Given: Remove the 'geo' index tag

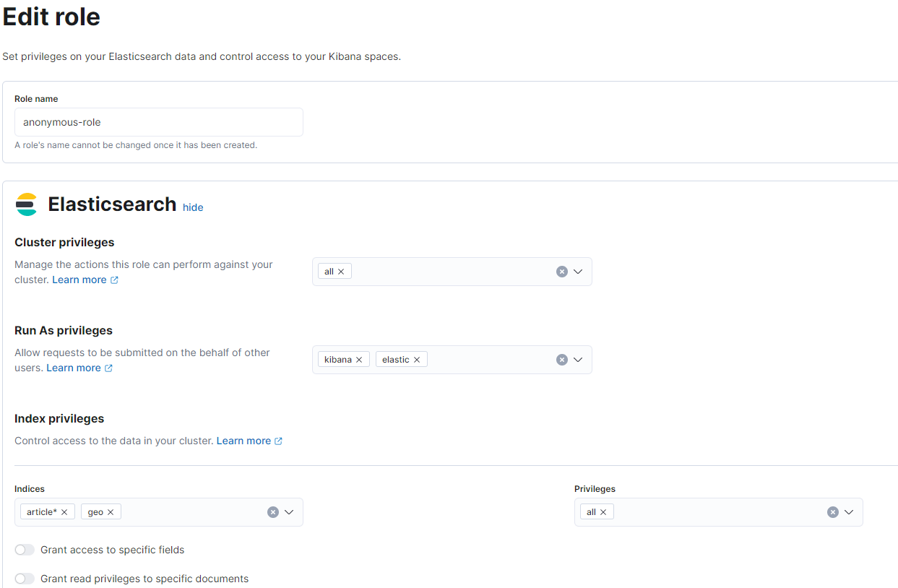Looking at the screenshot, I should pos(111,512).
